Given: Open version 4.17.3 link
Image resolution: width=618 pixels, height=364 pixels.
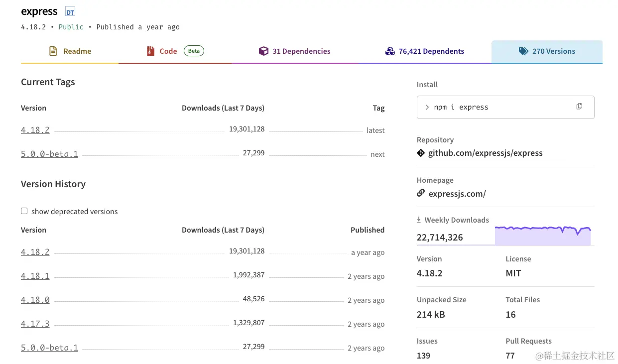Looking at the screenshot, I should [x=35, y=324].
